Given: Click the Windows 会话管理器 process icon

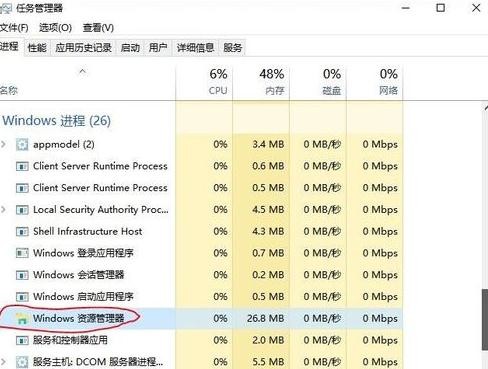Looking at the screenshot, I should click(22, 275).
